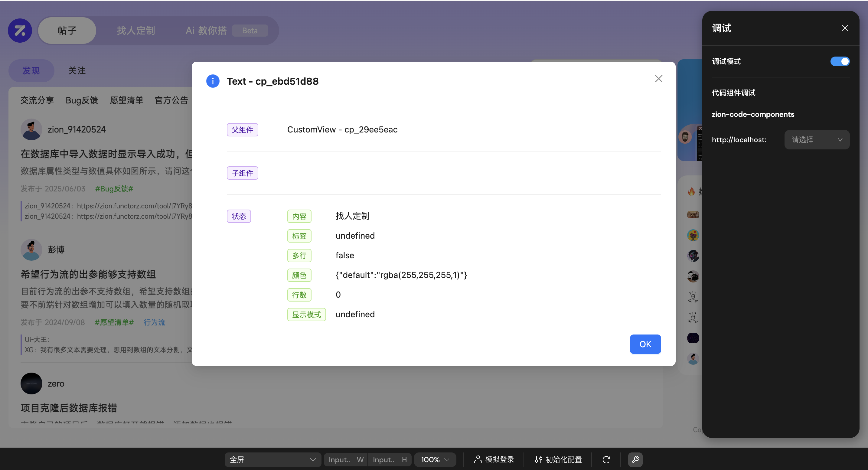
Task: Select the 交流分享 category
Action: pos(37,100)
